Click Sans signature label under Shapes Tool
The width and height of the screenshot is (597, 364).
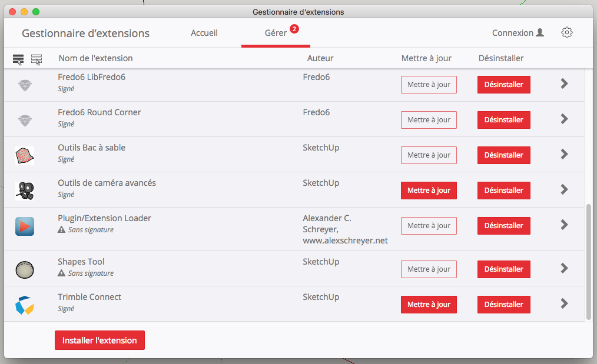pyautogui.click(x=91, y=273)
